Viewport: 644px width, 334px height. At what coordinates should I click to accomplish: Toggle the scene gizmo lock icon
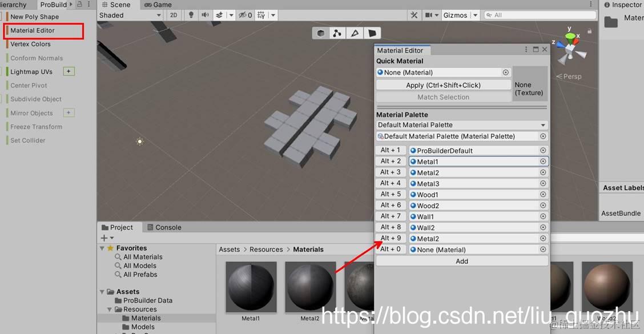coord(589,31)
